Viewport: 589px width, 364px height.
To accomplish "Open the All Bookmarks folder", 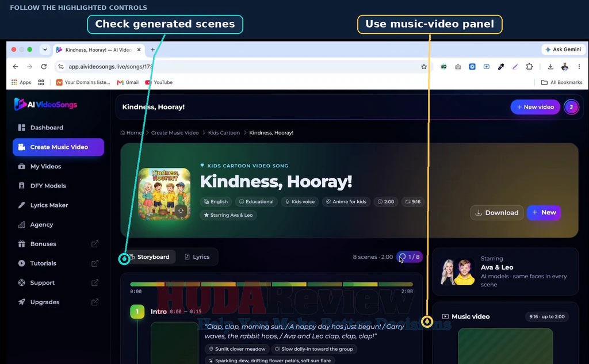I will coord(561,82).
